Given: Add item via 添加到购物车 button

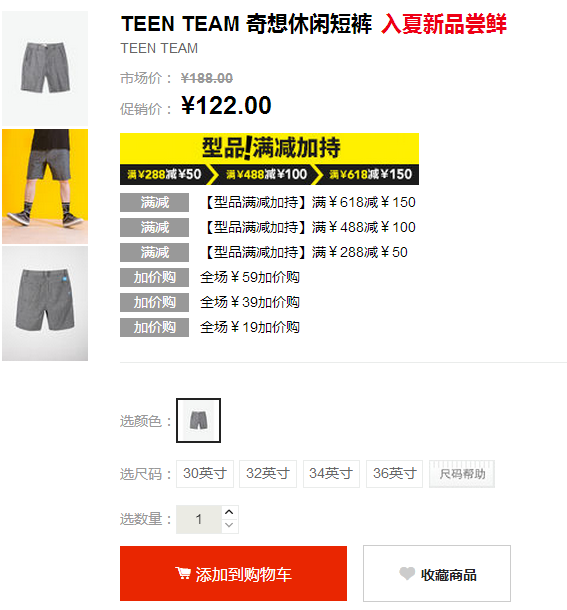Looking at the screenshot, I should [x=233, y=573].
